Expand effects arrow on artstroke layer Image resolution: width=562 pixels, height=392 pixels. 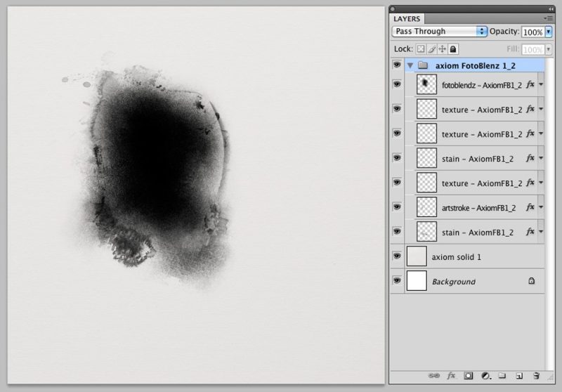541,207
